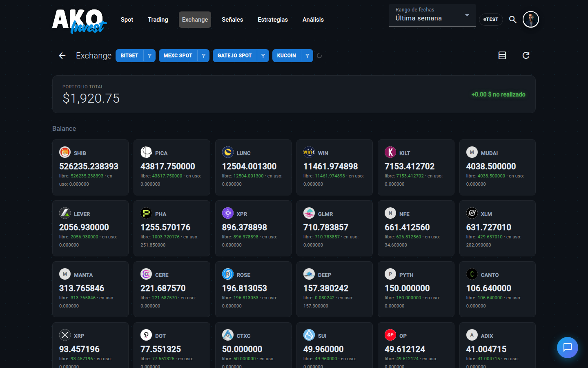
Task: Click the XLM amount 631.727010
Action: click(489, 227)
